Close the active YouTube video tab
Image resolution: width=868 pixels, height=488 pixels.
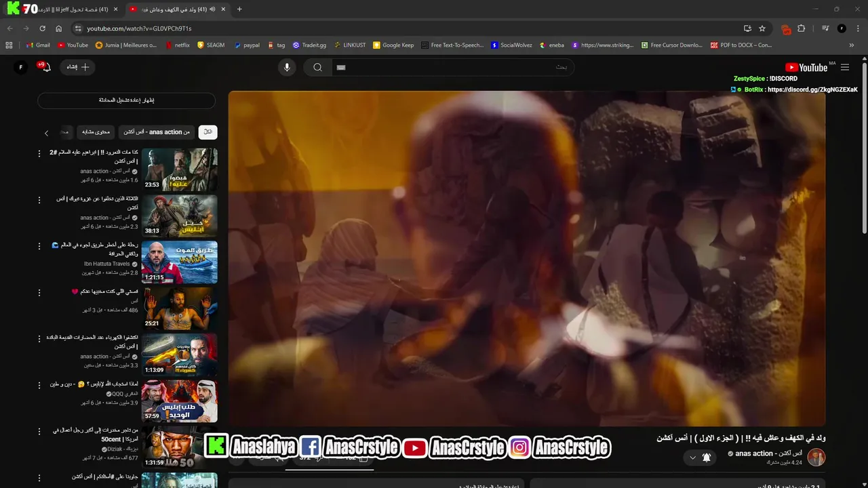223,9
